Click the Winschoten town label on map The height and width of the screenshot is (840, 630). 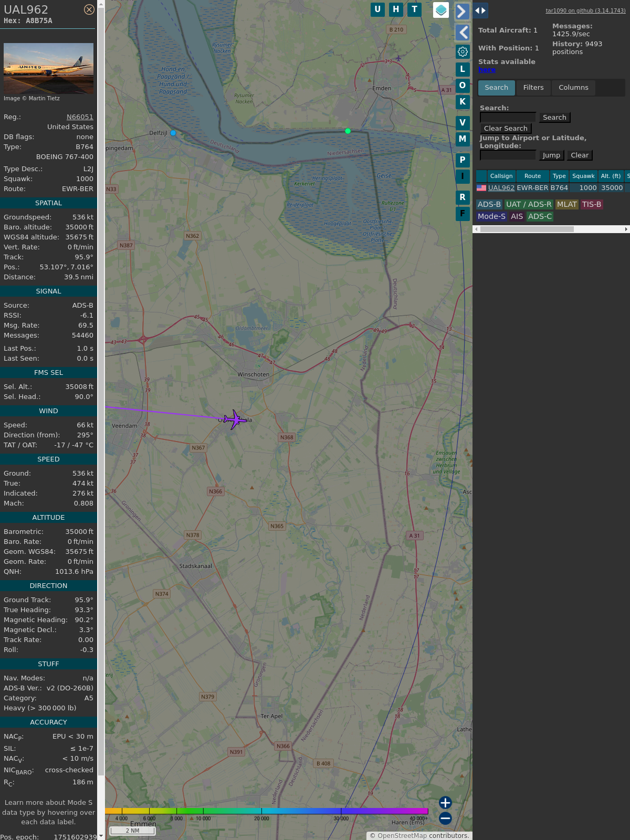click(253, 375)
